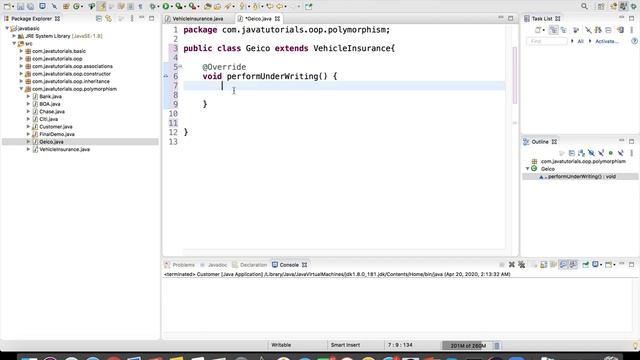Click the Save toolbar icon

tap(20, 7)
